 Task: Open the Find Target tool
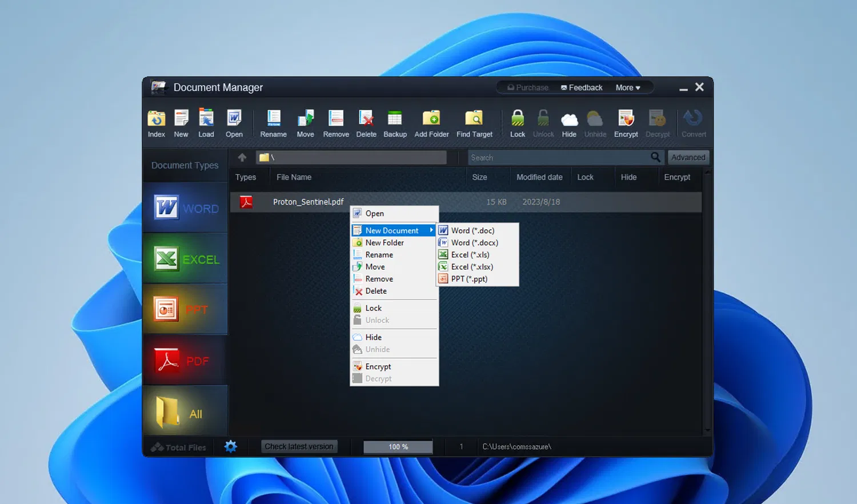[x=474, y=119]
